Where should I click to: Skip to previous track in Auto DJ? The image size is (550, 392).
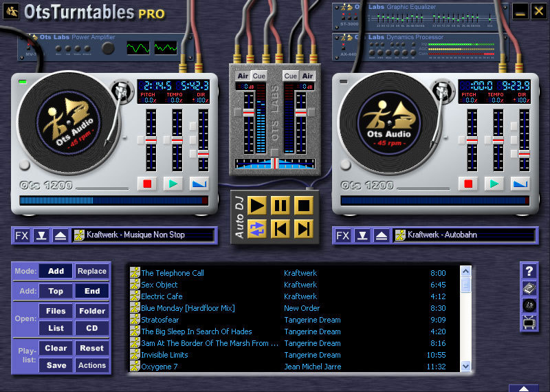point(280,229)
